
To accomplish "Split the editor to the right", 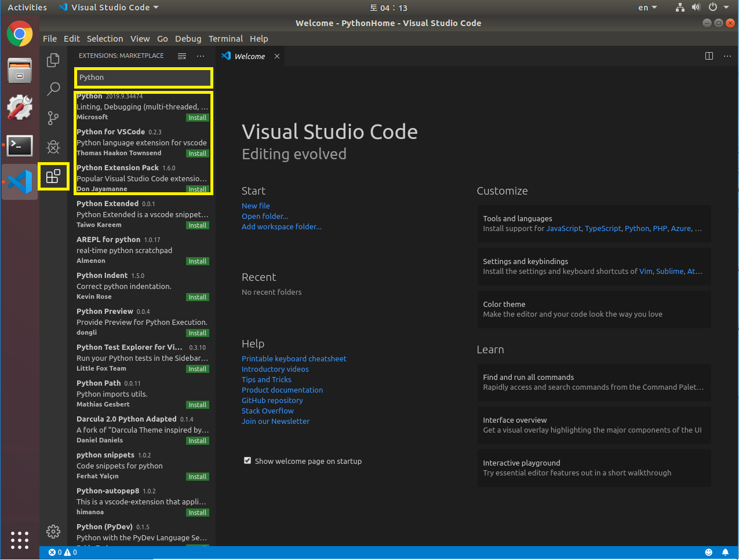I will 709,56.
